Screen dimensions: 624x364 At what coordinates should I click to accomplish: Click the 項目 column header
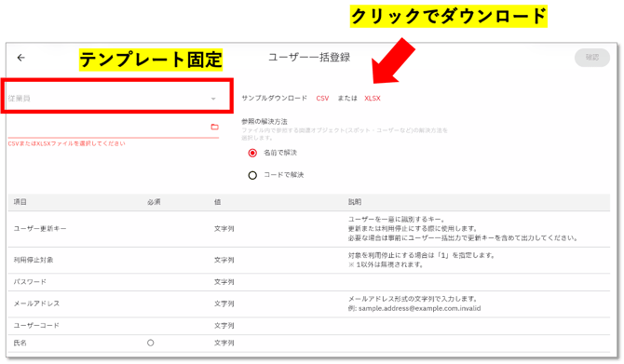tap(20, 202)
